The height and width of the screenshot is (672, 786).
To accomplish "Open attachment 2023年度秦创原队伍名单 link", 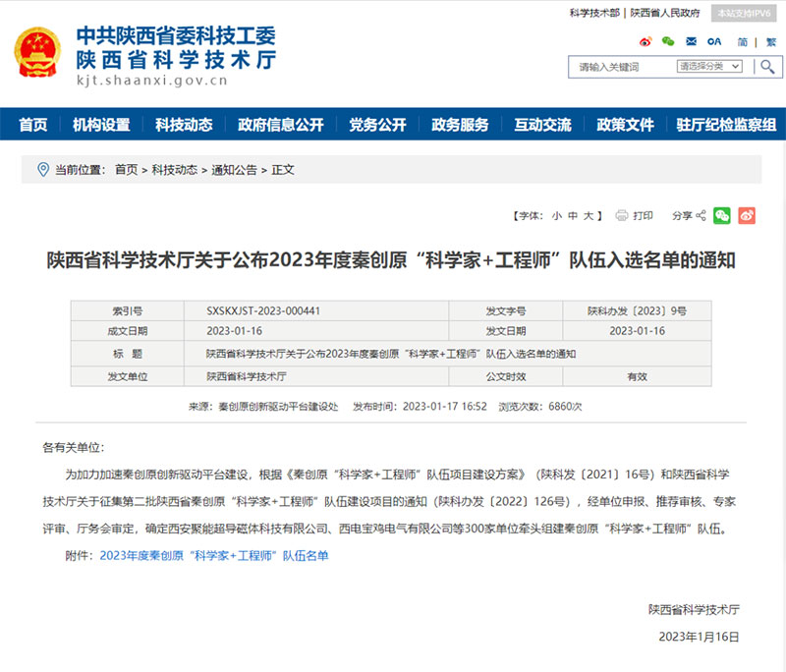I will tap(214, 556).
